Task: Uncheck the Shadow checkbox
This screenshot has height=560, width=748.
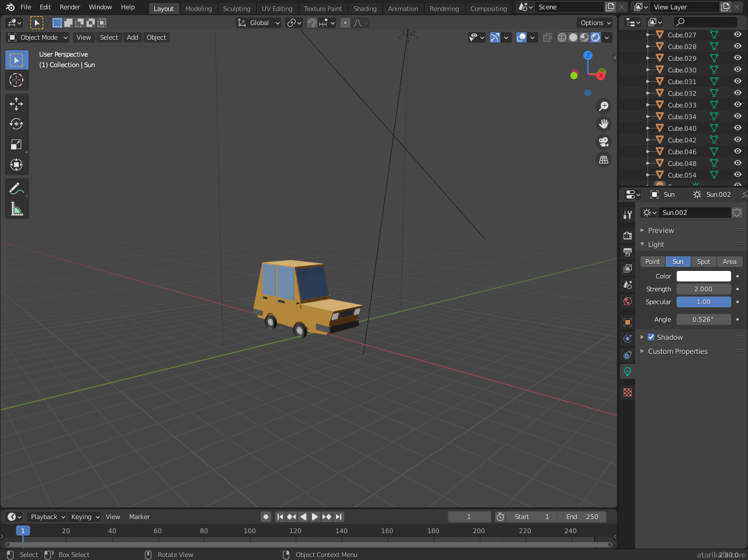Action: click(651, 337)
